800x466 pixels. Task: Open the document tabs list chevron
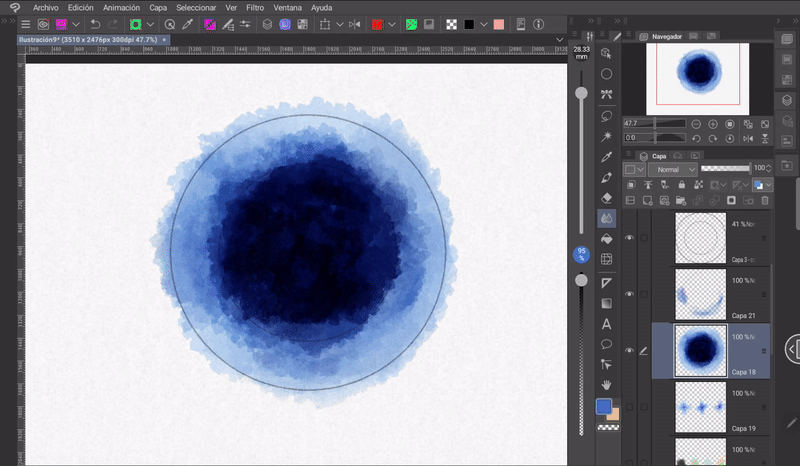[560, 39]
